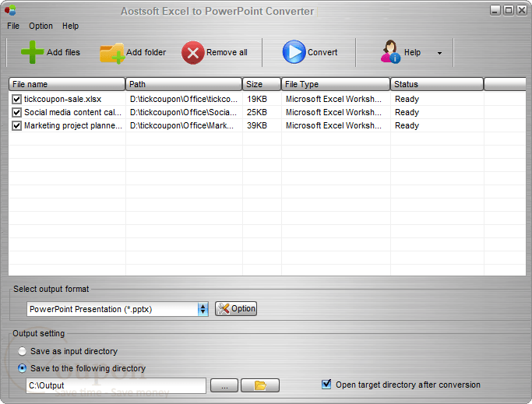Maximize the converter window
Viewport: 532px width, 404px height.
[509, 10]
